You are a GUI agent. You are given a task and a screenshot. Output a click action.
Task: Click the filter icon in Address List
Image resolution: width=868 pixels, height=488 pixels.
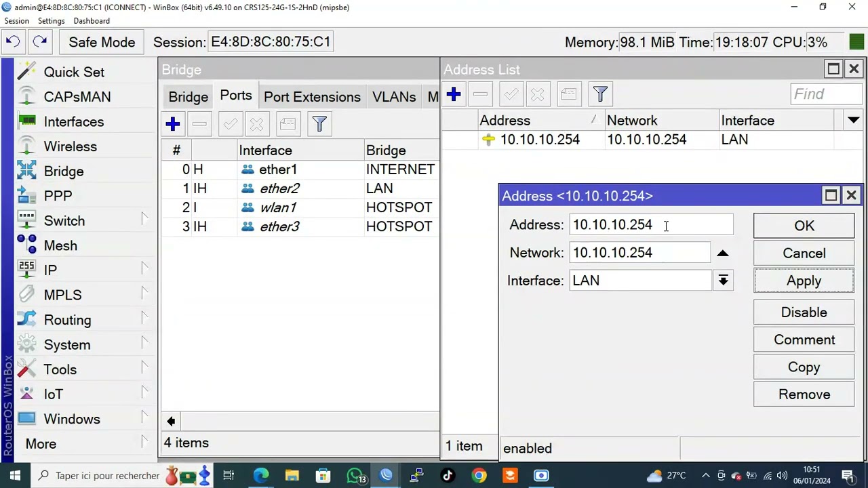pyautogui.click(x=600, y=94)
